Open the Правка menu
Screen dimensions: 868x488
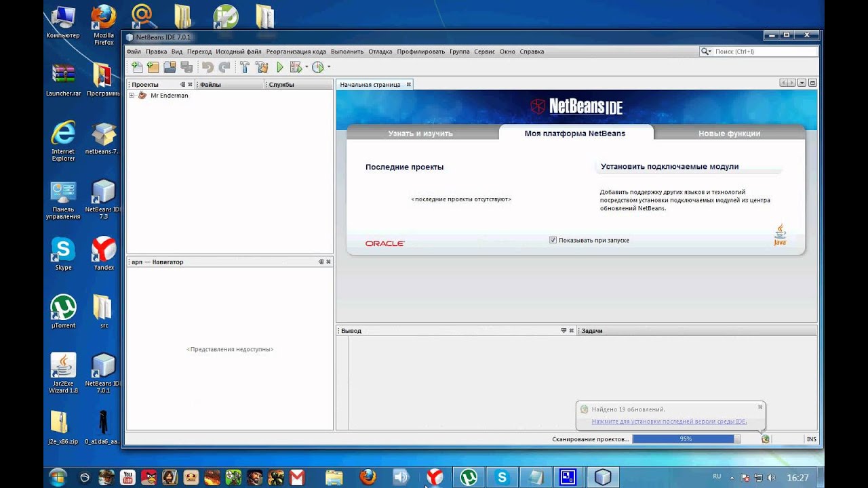coord(156,52)
